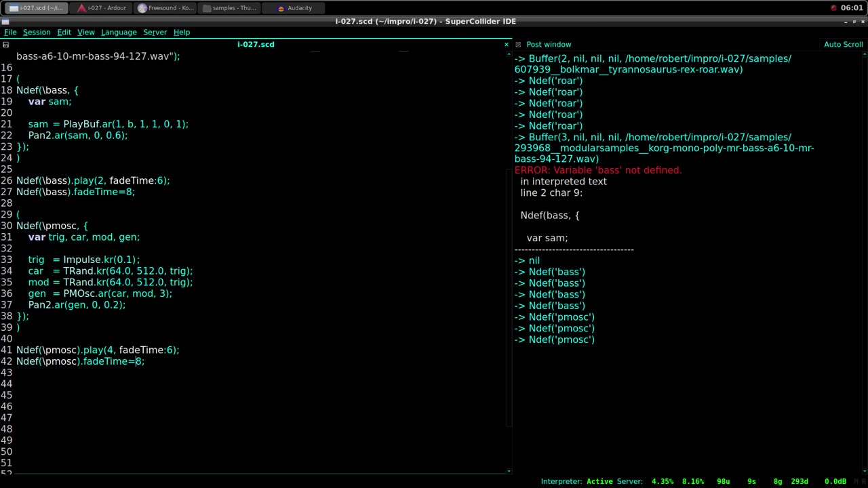Open the Help menu
The image size is (868, 488).
182,32
